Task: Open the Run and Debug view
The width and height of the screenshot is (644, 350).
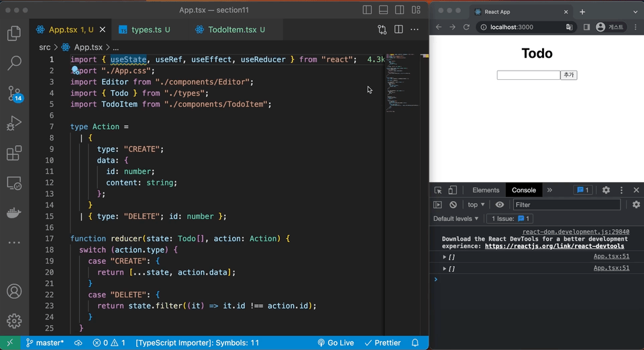Action: point(14,124)
